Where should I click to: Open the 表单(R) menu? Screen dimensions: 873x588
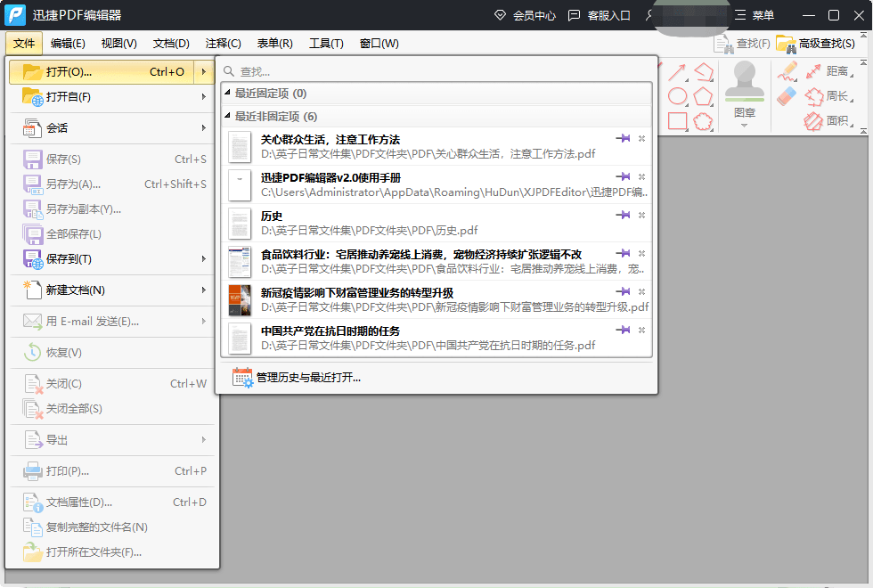click(x=274, y=44)
